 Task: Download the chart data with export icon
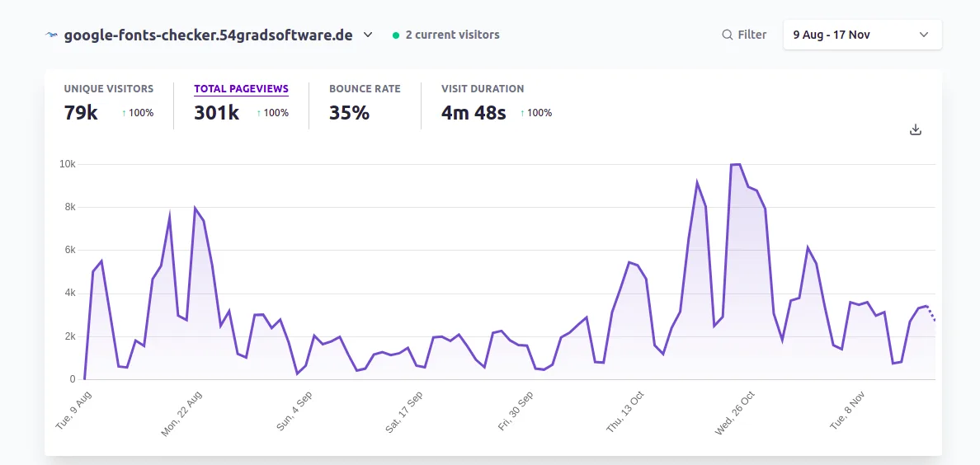[915, 129]
